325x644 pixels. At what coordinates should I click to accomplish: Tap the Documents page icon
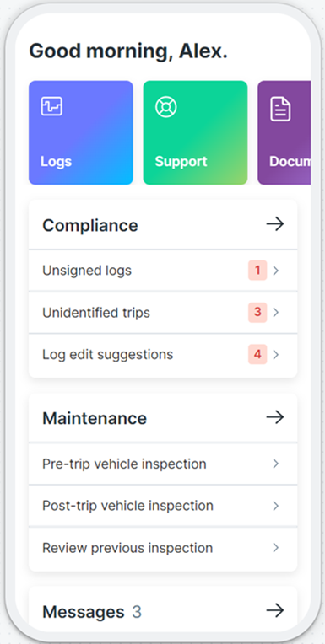click(x=280, y=110)
